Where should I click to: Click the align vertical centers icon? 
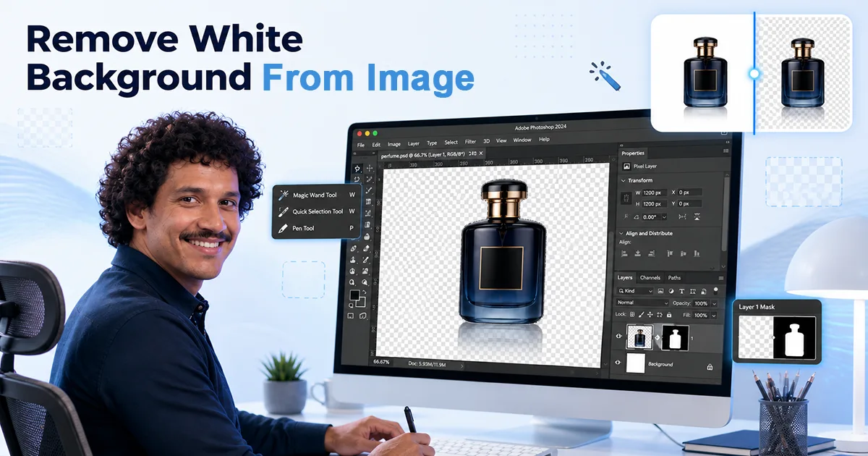(683, 253)
